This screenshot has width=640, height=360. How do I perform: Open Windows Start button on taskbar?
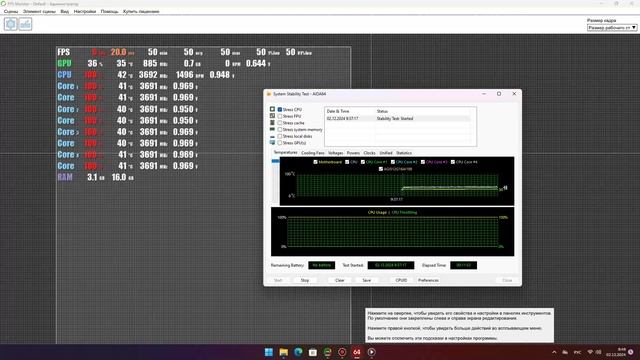coord(269,352)
